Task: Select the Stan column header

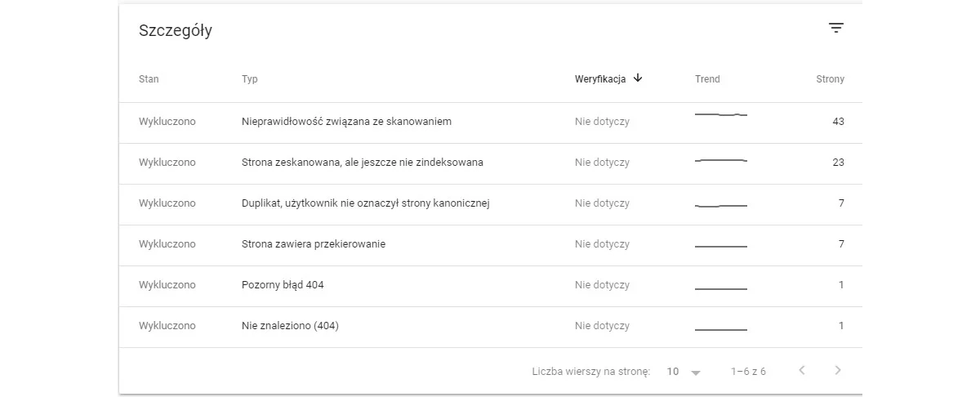Action: pyautogui.click(x=149, y=79)
